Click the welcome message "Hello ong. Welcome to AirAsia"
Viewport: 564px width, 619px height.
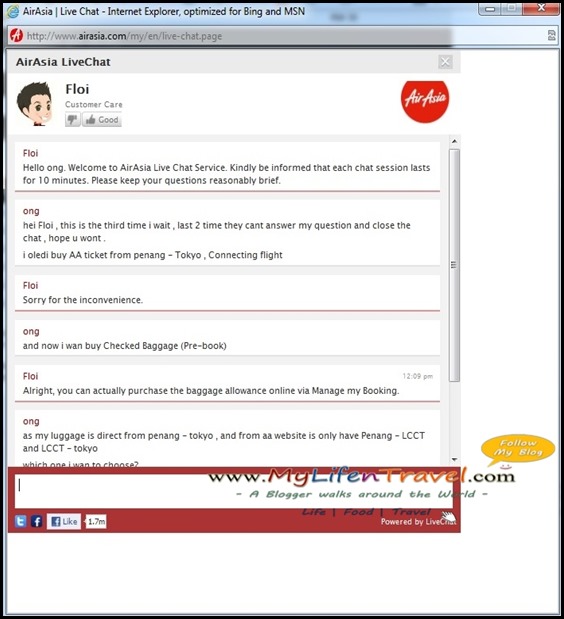pos(226,174)
